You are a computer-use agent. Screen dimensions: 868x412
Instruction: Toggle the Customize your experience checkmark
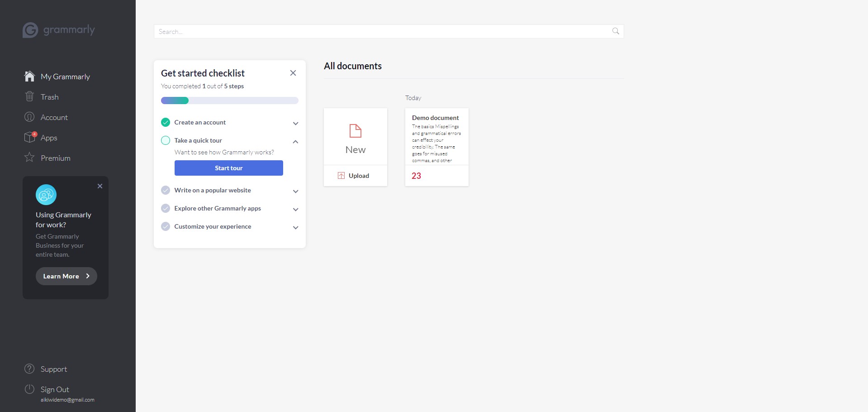[x=166, y=226]
